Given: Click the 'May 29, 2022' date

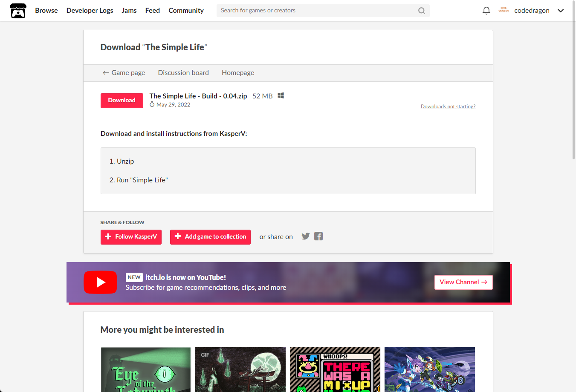Looking at the screenshot, I should pos(173,105).
